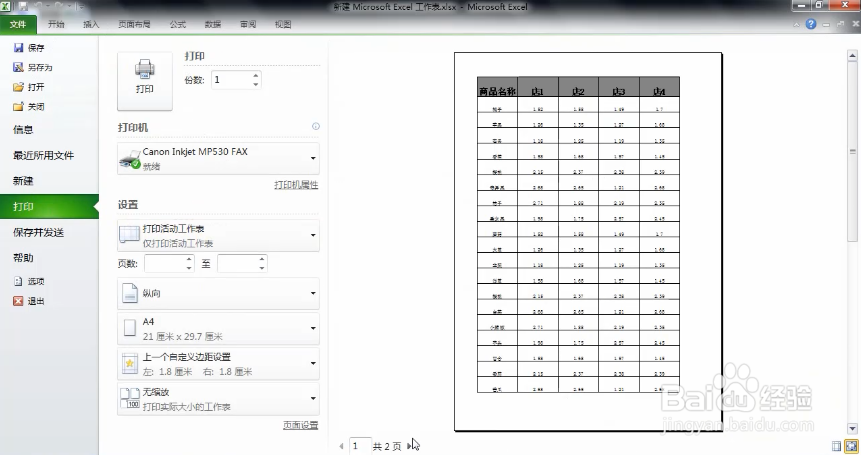Click the Excel application icon in title bar
Image resolution: width=861 pixels, height=455 pixels.
point(5,7)
